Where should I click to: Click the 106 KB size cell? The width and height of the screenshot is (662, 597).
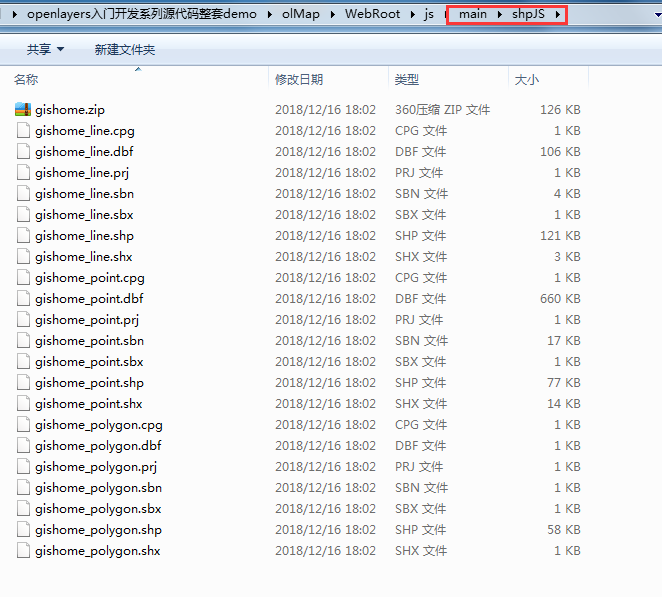(560, 152)
